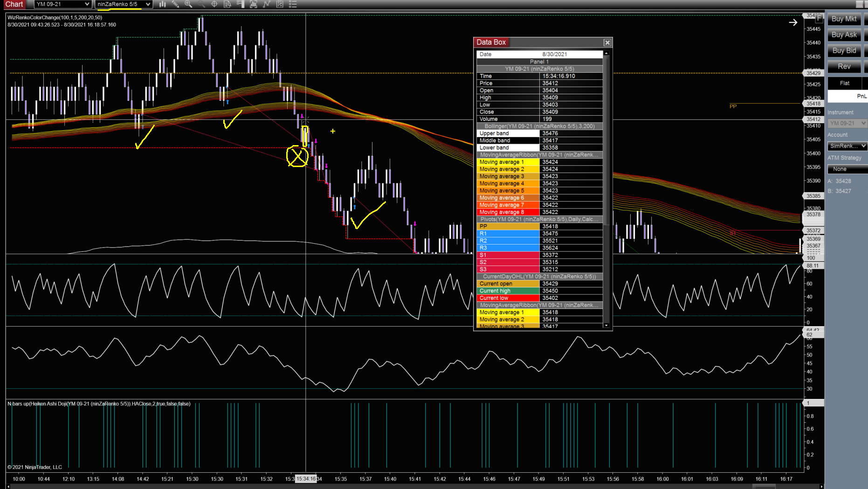Viewport: 868px width, 489px height.
Task: Click the zoom in magnifier icon
Action: 188,4
